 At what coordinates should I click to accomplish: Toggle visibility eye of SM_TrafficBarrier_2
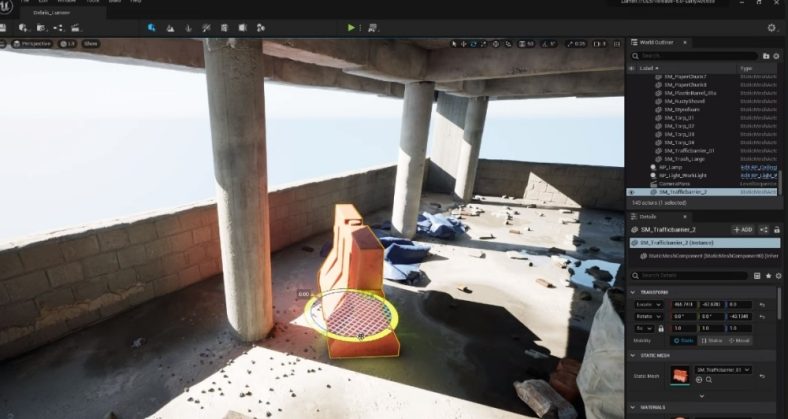coord(632,192)
